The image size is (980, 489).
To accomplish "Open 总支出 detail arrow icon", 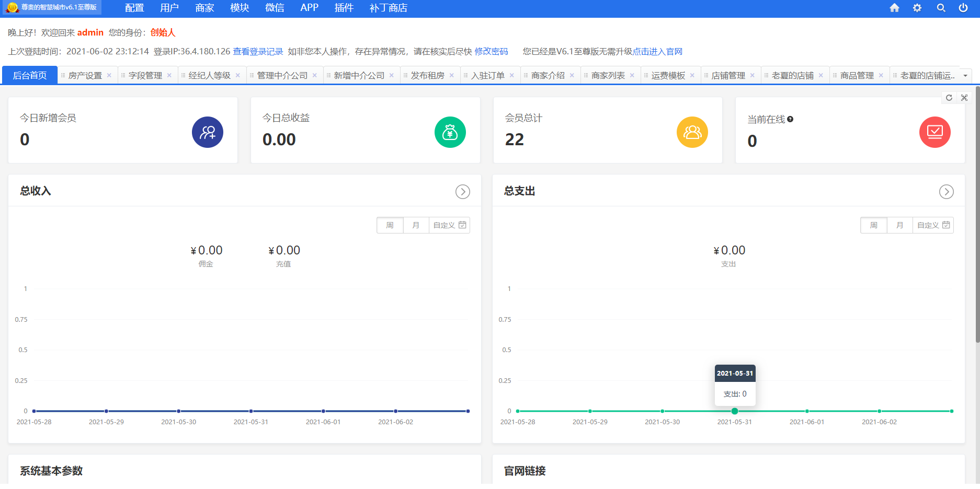I will pos(947,192).
